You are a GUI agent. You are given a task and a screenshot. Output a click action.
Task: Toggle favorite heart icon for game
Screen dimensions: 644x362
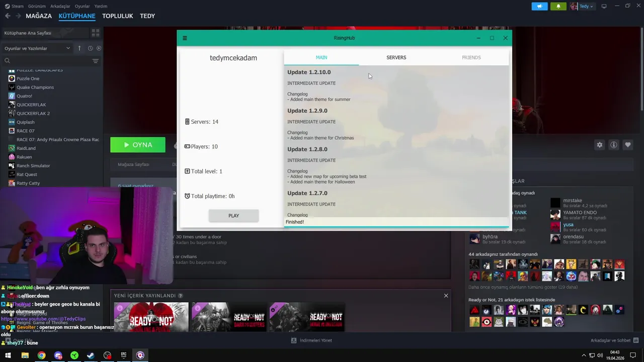coord(627,145)
